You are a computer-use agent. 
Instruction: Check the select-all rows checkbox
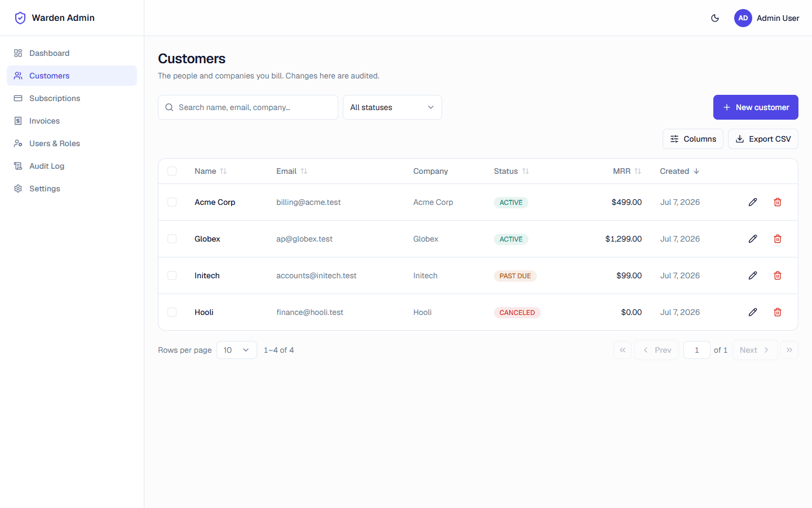coord(172,171)
